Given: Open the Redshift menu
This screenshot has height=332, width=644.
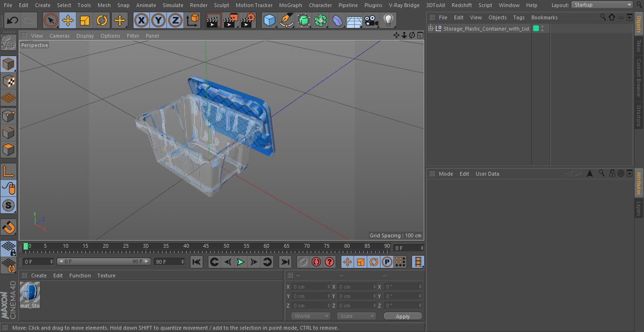Looking at the screenshot, I should (462, 5).
